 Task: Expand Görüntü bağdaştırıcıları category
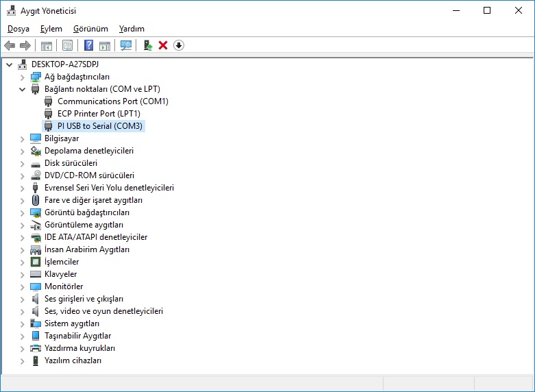(22, 213)
